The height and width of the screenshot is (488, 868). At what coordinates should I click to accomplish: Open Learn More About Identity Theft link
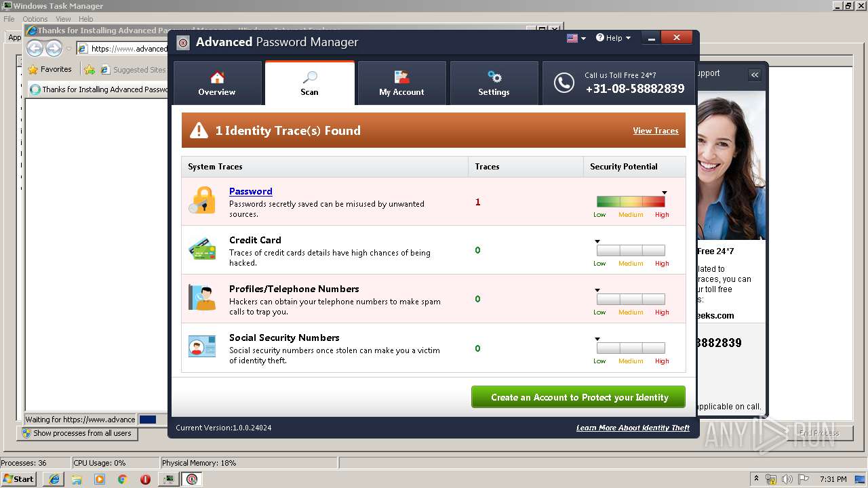click(x=633, y=428)
